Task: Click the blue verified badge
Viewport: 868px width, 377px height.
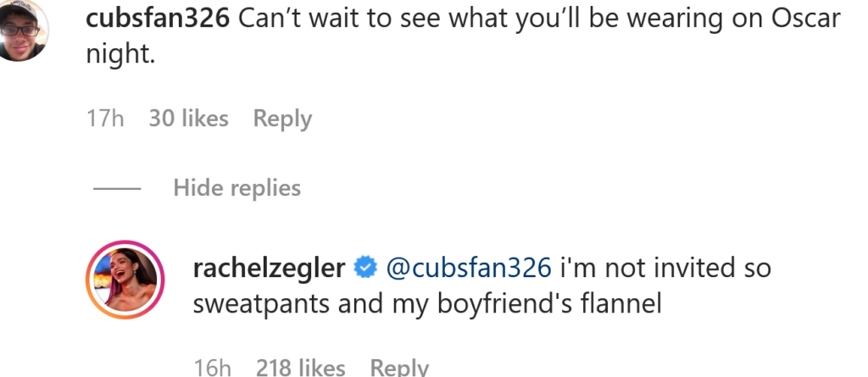Action: point(365,268)
